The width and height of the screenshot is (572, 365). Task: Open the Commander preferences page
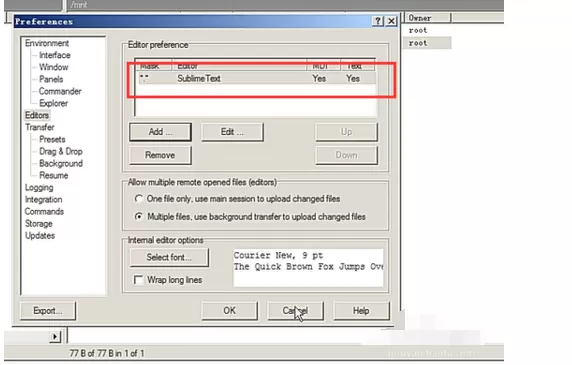pyautogui.click(x=60, y=91)
